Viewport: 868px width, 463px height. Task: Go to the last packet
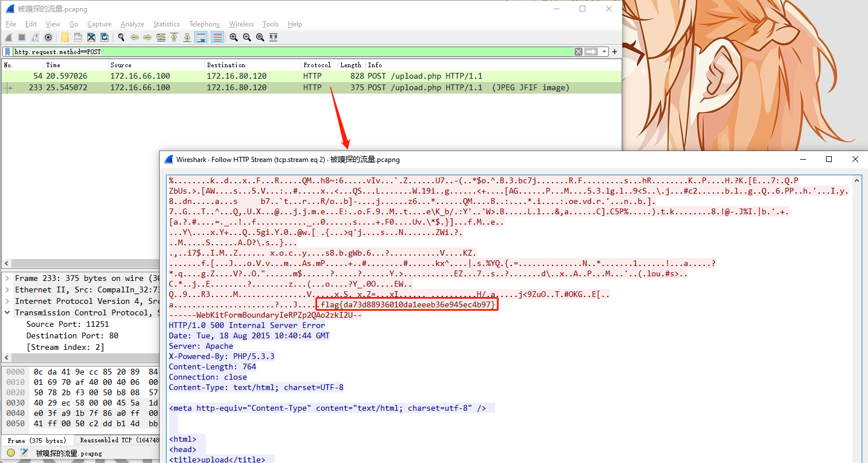187,37
